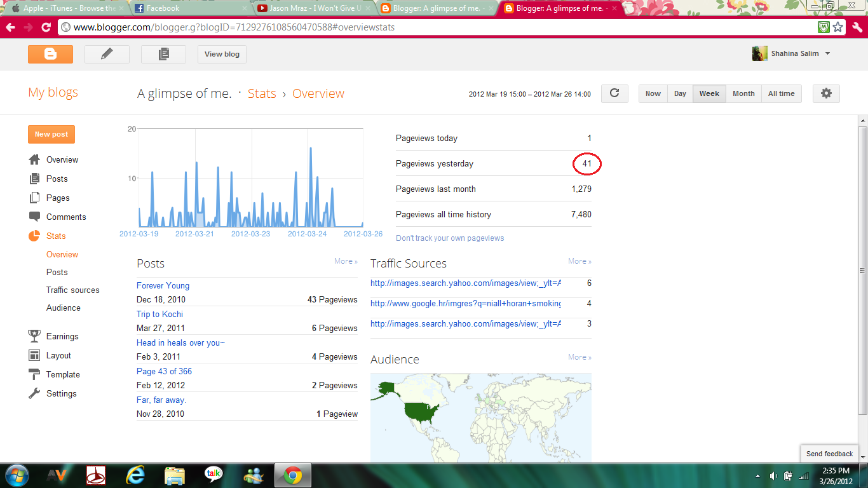
Task: Switch to the Facebook tab
Action: (189, 8)
